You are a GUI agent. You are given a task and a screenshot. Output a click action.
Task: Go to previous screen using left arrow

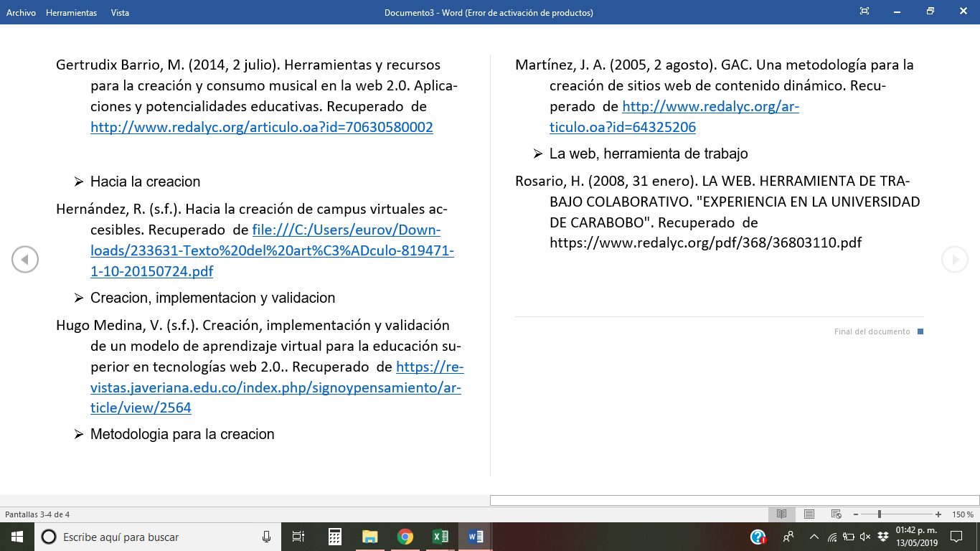point(25,260)
